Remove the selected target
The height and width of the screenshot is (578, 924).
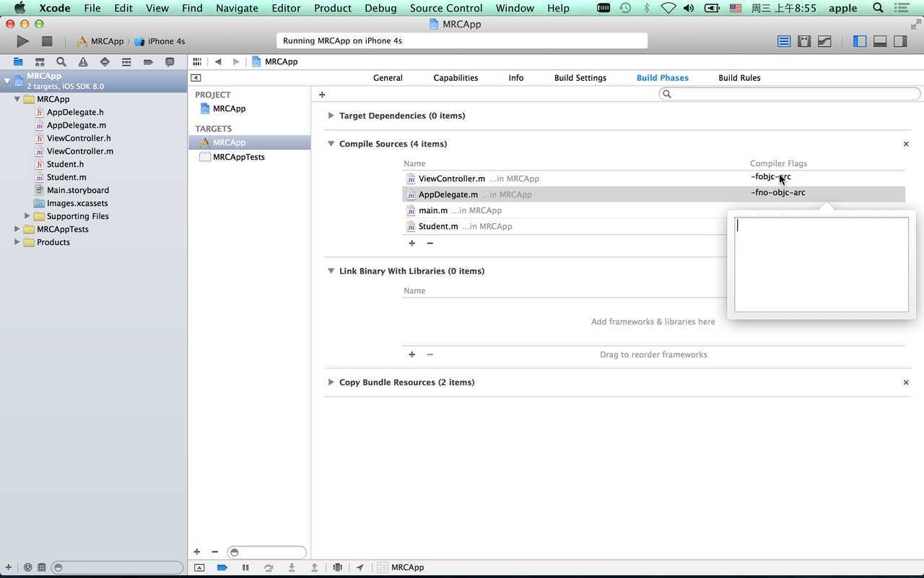point(214,552)
